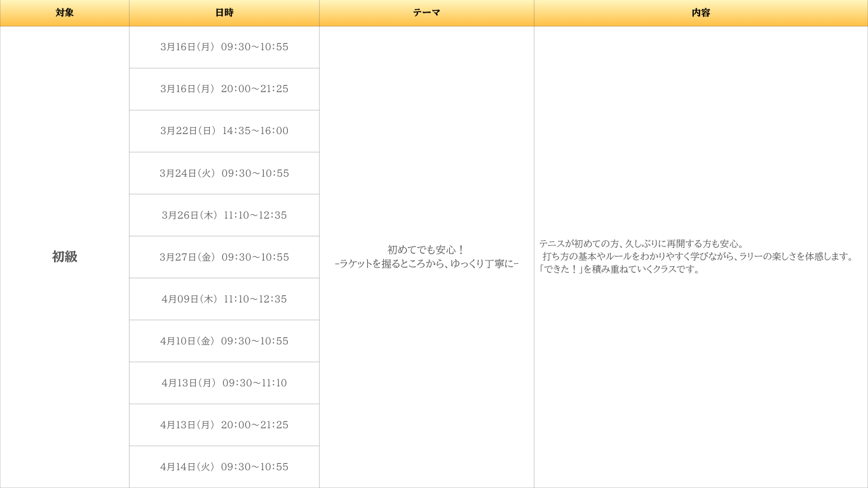Click the 4月13日(月) 20:00～21:25 row
868x488 pixels.
224,425
